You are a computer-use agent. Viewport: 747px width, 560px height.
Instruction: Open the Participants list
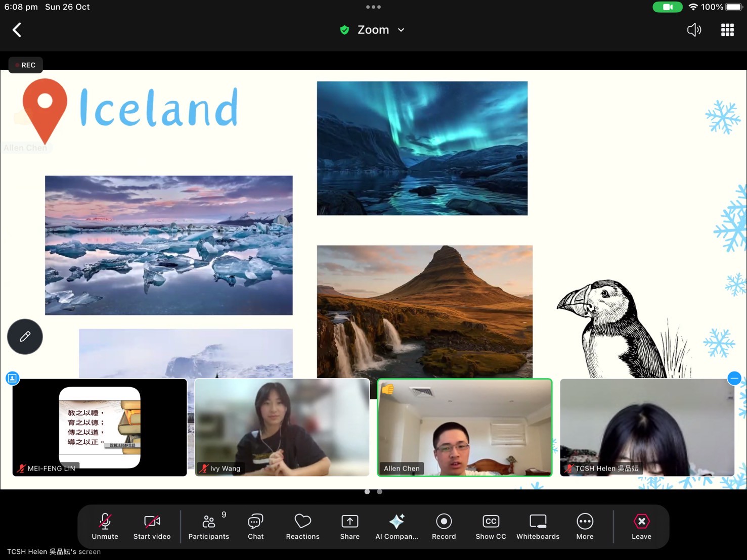[x=208, y=526]
